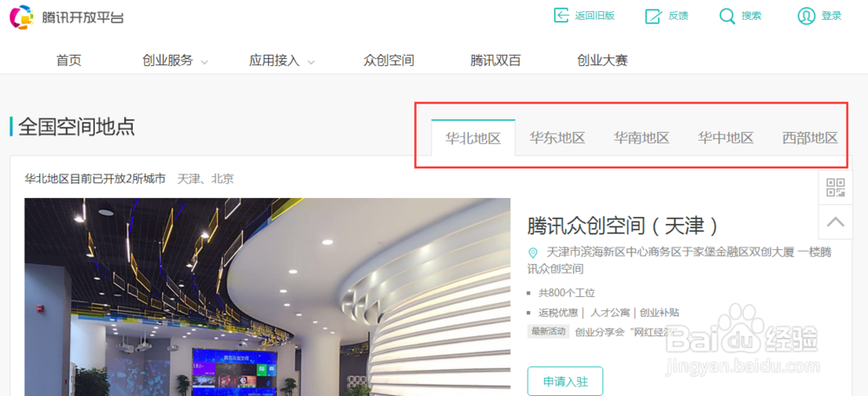Image resolution: width=868 pixels, height=396 pixels.
Task: Click the 登录 user avatar icon
Action: (x=806, y=16)
